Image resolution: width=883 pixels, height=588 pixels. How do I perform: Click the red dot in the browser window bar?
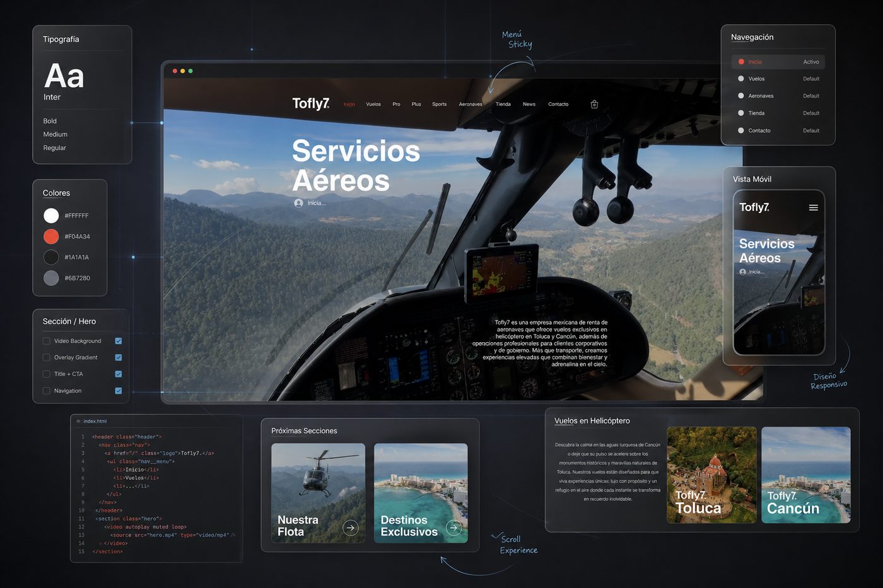(175, 71)
